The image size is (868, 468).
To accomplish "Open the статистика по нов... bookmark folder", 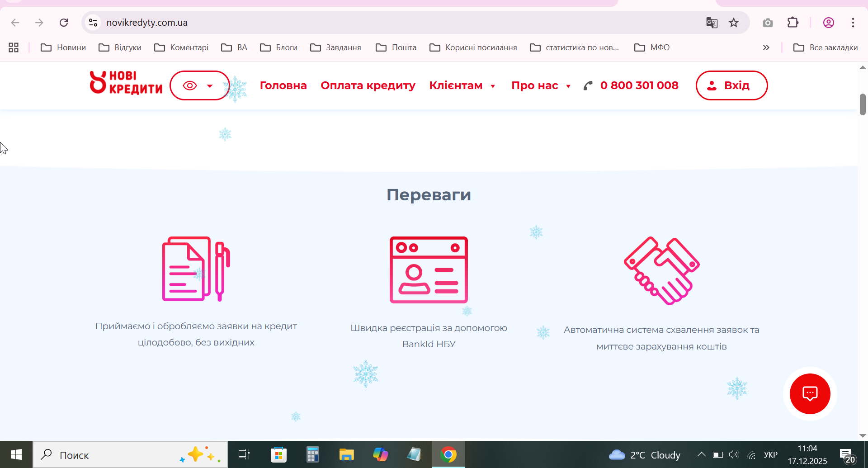I will pyautogui.click(x=575, y=47).
